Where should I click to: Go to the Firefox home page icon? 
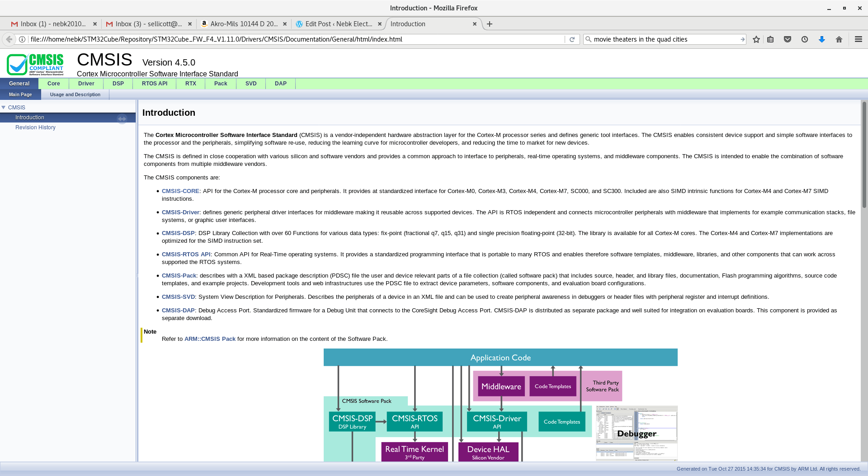(839, 39)
